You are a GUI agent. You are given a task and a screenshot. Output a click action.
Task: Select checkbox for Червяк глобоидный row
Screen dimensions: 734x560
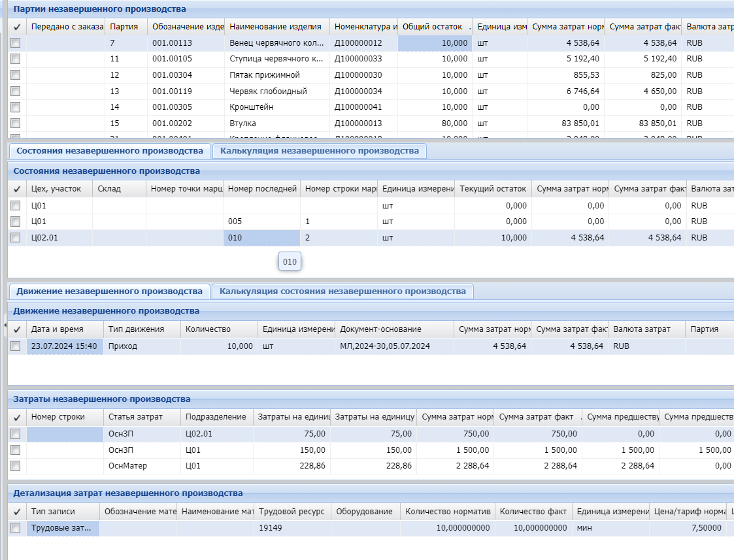coord(16,91)
